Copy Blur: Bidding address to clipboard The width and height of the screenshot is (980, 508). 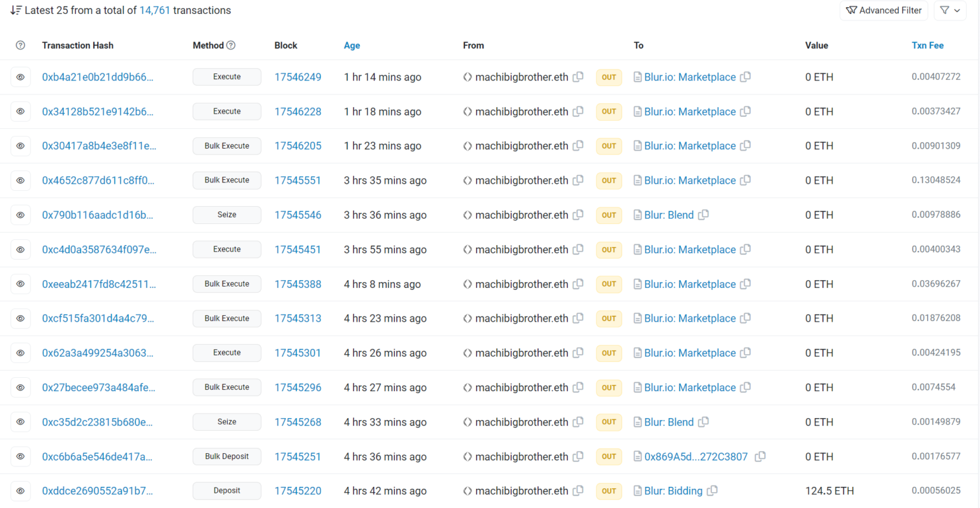(712, 491)
